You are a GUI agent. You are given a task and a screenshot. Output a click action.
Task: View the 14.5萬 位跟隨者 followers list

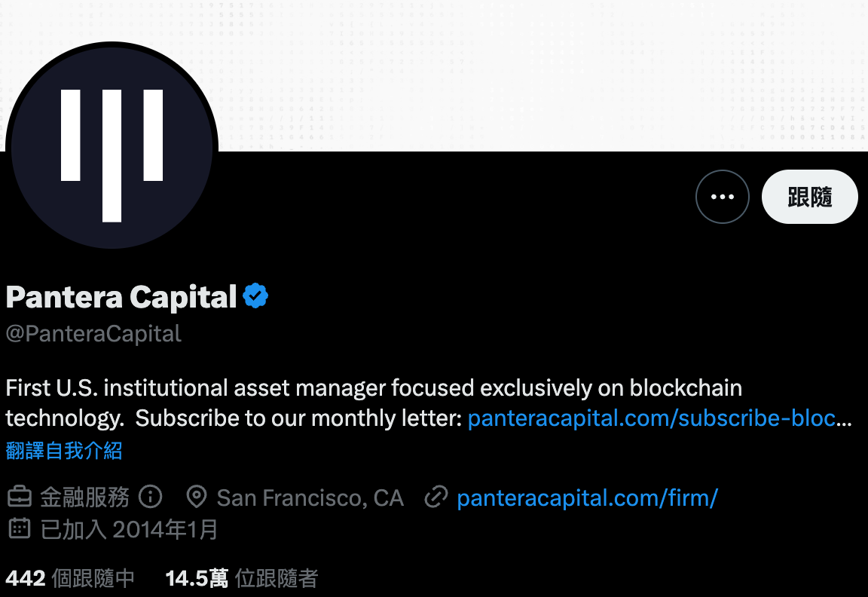click(x=241, y=578)
